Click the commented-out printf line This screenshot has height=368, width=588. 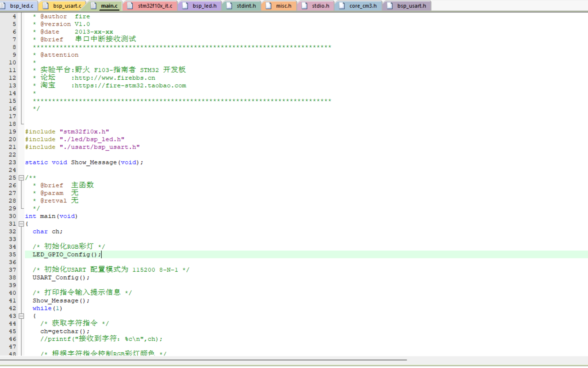[101, 339]
